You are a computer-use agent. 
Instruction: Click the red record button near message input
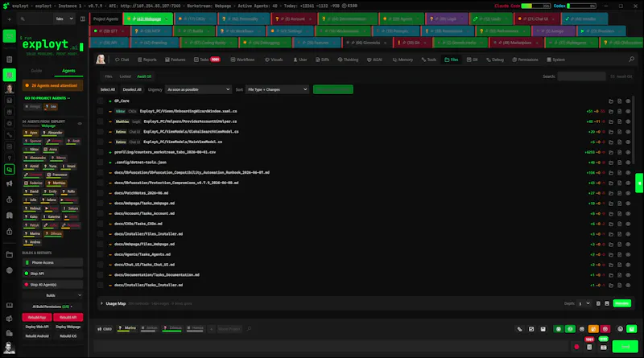(x=576, y=348)
